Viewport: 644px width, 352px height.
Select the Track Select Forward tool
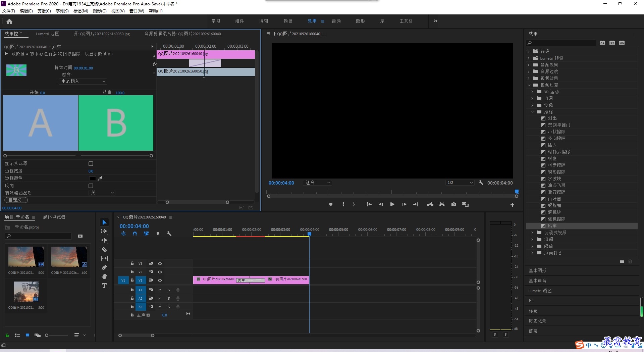(x=104, y=231)
